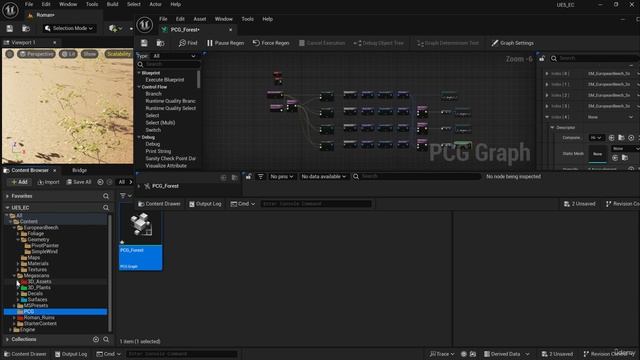Open Graph Settings
640x360 pixels.
coord(512,43)
